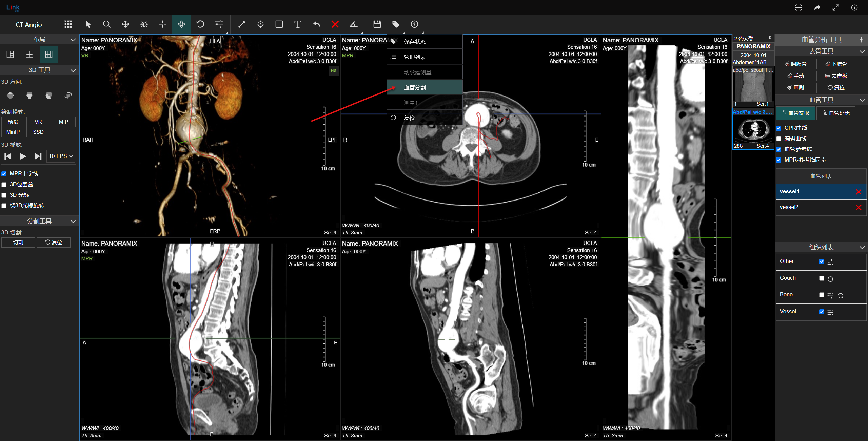Open the Other tissue settings sliders
The image size is (868, 441).
(x=830, y=262)
